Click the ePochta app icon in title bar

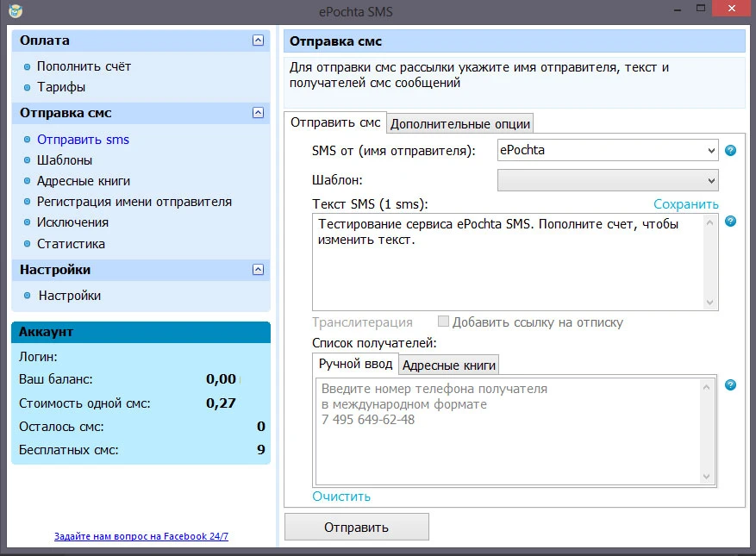16,12
